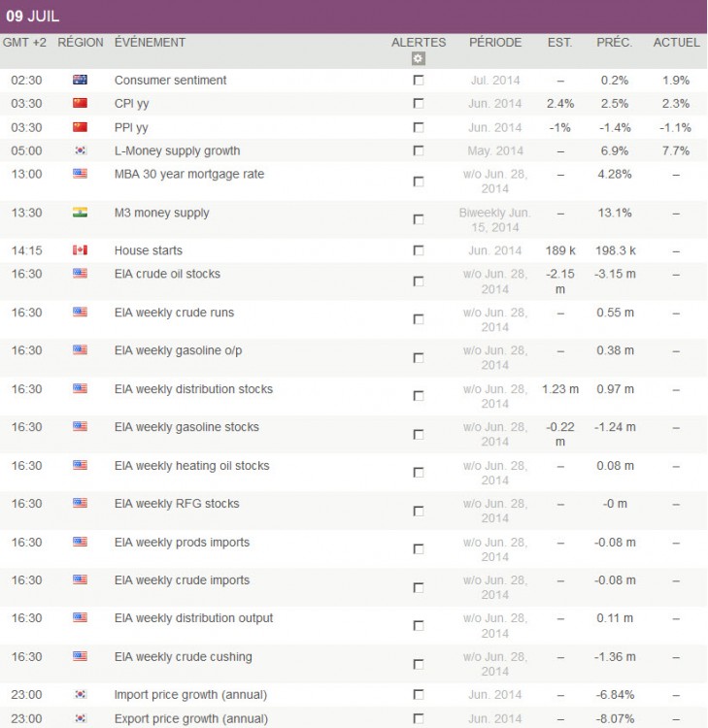
Task: Tick the alert for EIA weekly gasoline o/p
Action: [419, 358]
